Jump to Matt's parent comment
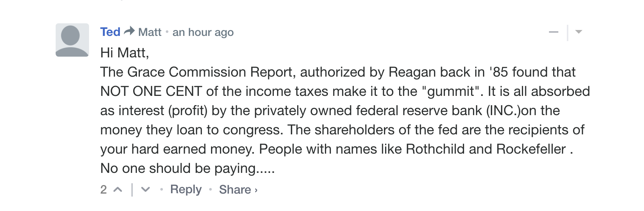The width and height of the screenshot is (644, 211). 150,32
